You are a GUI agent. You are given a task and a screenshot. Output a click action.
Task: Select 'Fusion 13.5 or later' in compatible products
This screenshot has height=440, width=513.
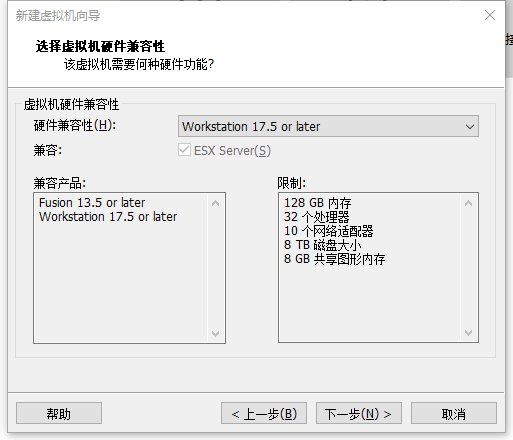[x=92, y=203]
